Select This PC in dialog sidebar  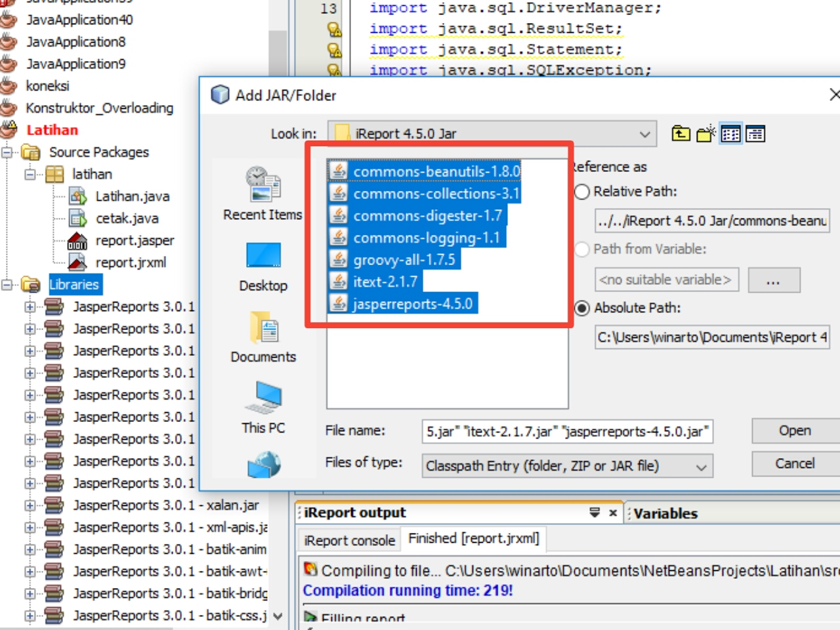point(263,408)
